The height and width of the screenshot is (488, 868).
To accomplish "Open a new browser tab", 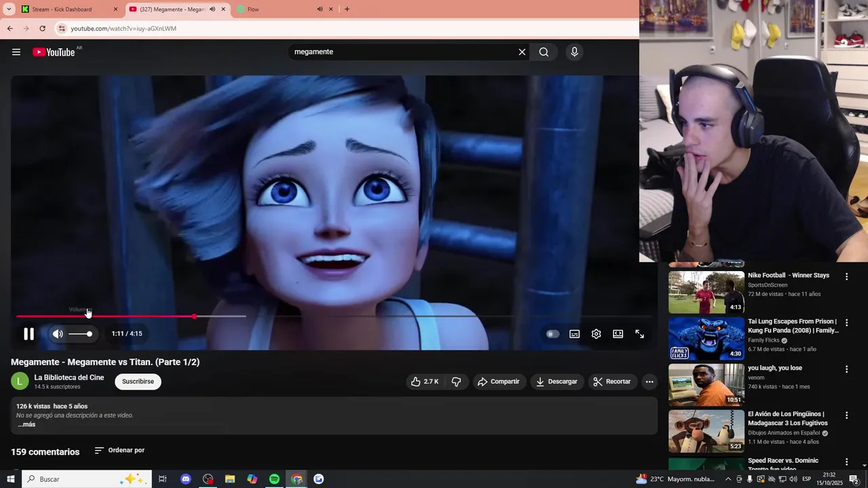I will click(347, 9).
